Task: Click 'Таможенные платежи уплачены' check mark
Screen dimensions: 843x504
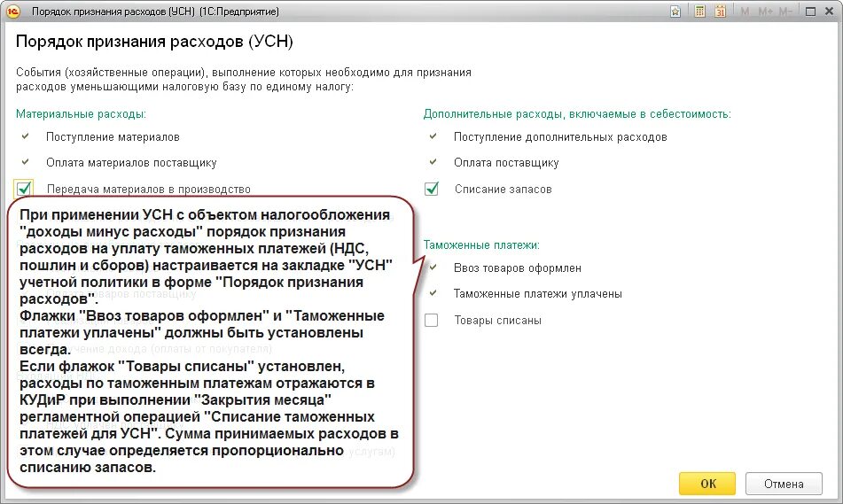Action: coord(433,293)
